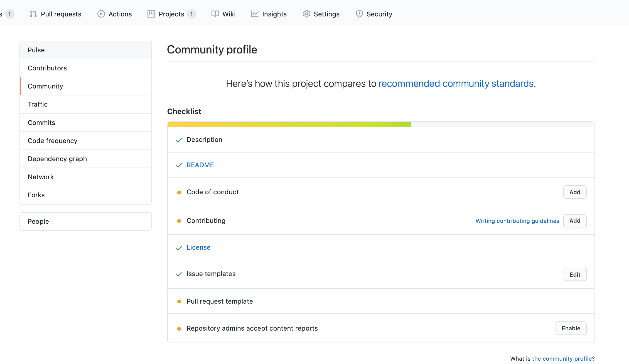Click the Description checklist text
The height and width of the screenshot is (364, 629).
204,140
